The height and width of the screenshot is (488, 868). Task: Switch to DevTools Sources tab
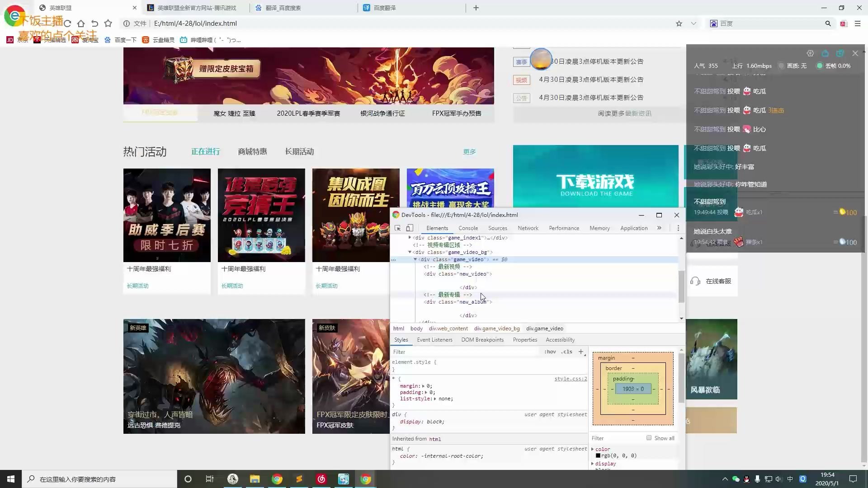point(498,228)
